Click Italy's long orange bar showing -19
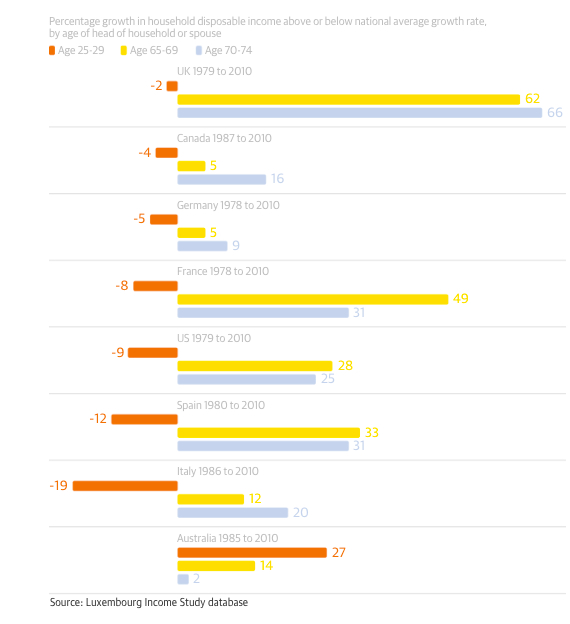 (x=125, y=486)
